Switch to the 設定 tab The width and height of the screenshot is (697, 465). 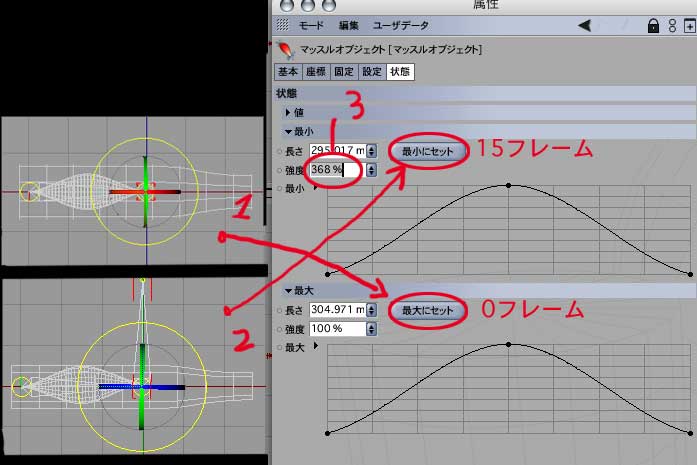(372, 72)
